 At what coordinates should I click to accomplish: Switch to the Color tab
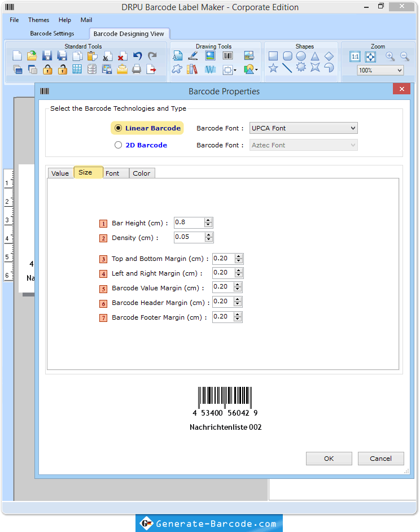pos(142,173)
